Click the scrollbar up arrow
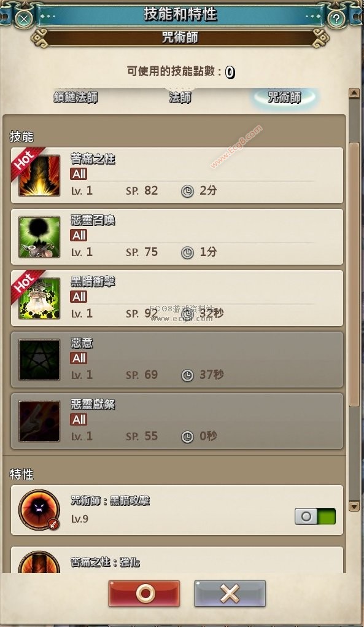This screenshot has width=364, height=627. click(354, 93)
